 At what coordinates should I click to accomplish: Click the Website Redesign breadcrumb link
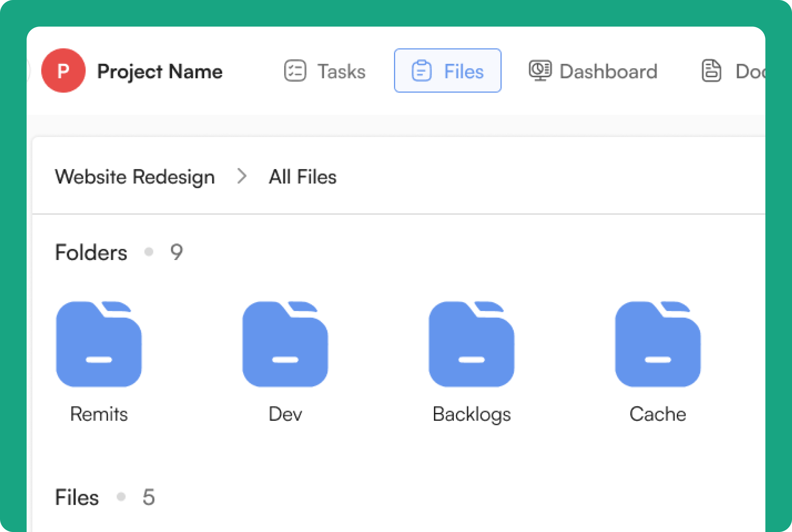[135, 177]
